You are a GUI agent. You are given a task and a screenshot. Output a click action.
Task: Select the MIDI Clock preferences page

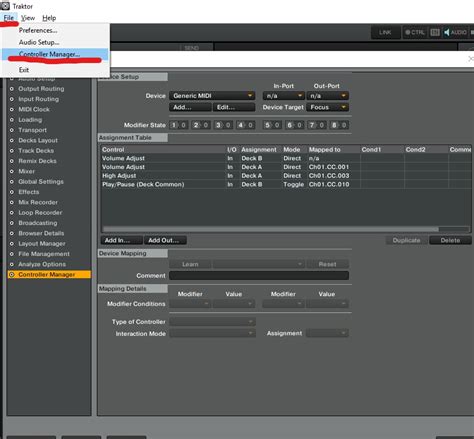click(x=34, y=109)
